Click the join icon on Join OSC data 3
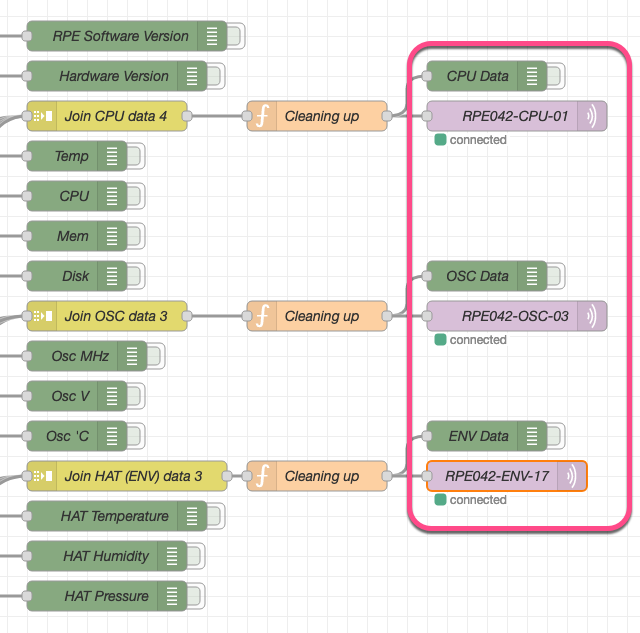The width and height of the screenshot is (640, 633). [42, 316]
